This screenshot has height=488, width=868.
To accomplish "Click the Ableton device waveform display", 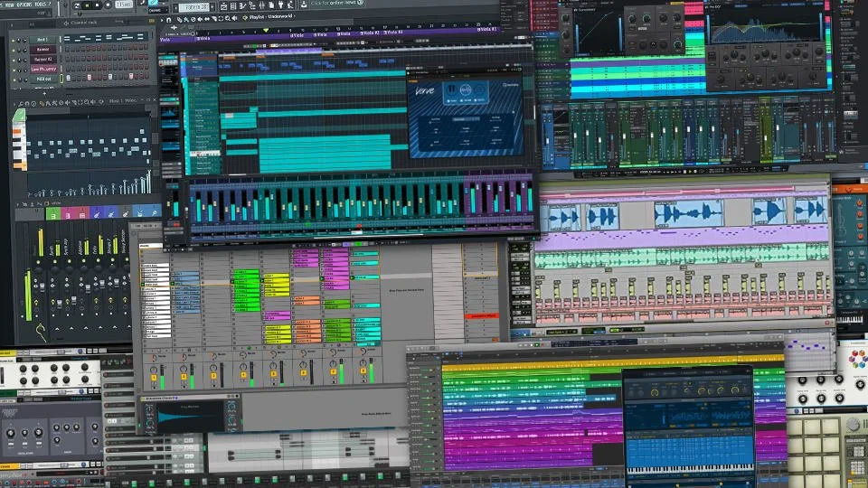I will 189,418.
